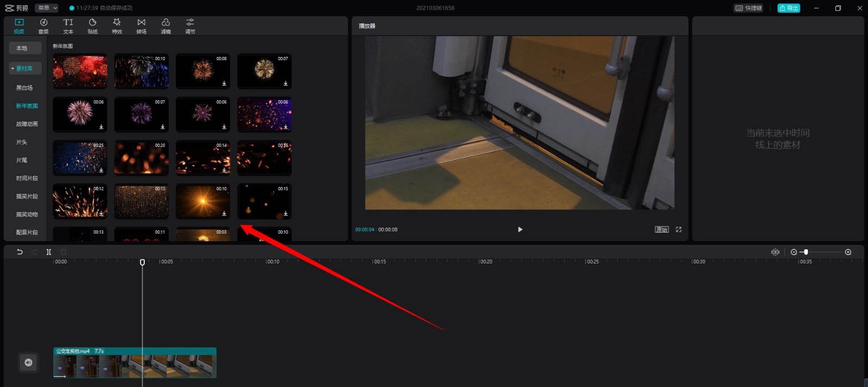Open the 特效 (effects) panel
The height and width of the screenshot is (387, 868).
(x=117, y=25)
